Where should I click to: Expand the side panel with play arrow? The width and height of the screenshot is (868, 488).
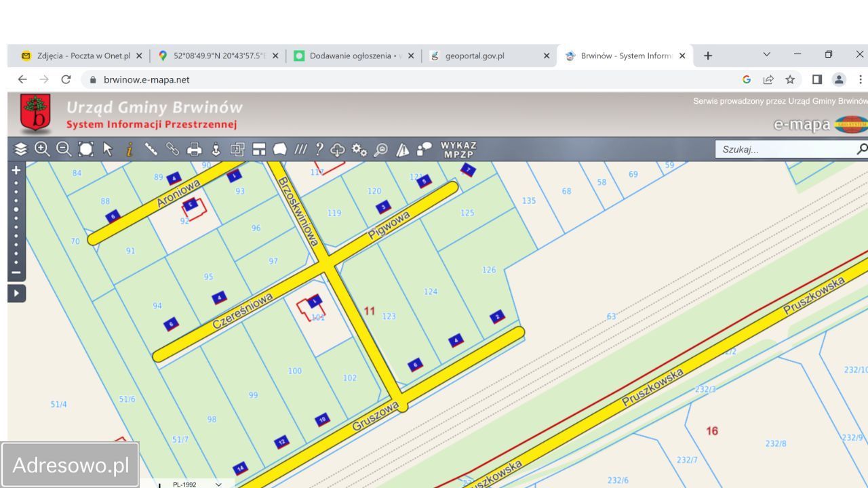point(16,293)
